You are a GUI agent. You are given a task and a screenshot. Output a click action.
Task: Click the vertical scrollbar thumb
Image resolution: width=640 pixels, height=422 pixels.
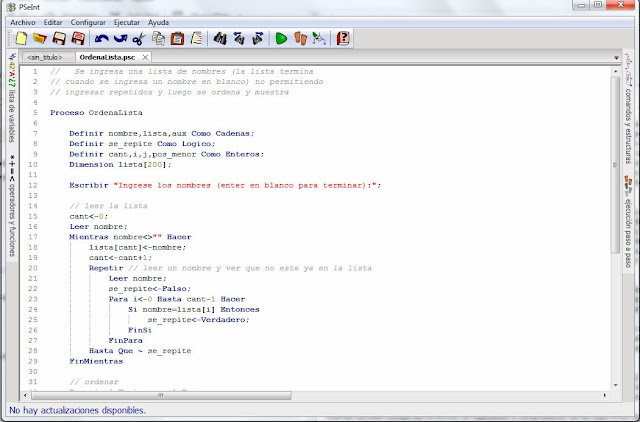pos(615,164)
